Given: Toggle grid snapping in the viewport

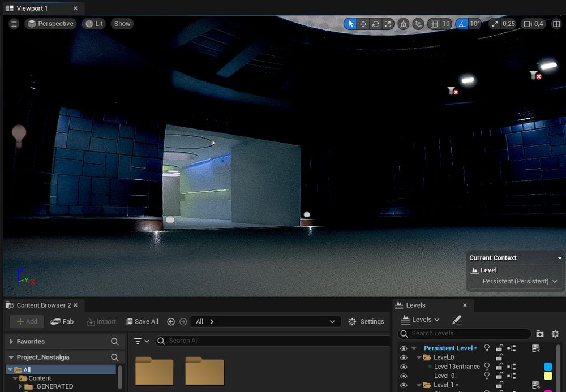Looking at the screenshot, I should (x=434, y=24).
